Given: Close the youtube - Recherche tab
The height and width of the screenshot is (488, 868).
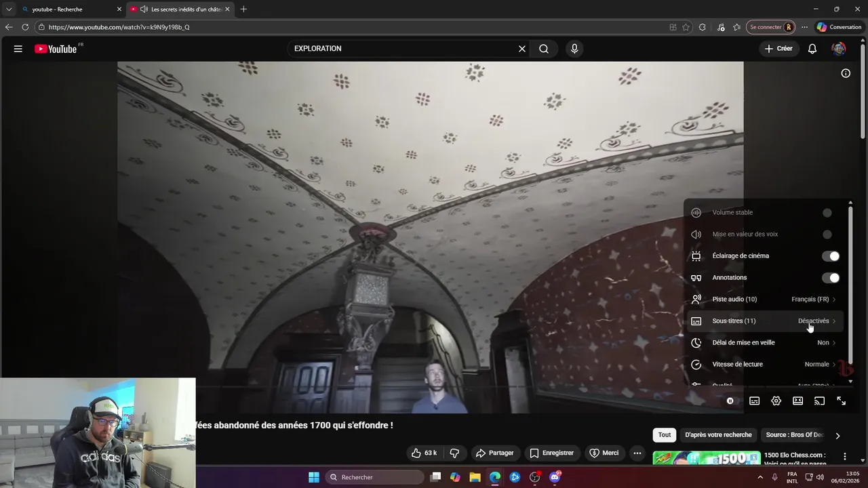Looking at the screenshot, I should click(119, 9).
